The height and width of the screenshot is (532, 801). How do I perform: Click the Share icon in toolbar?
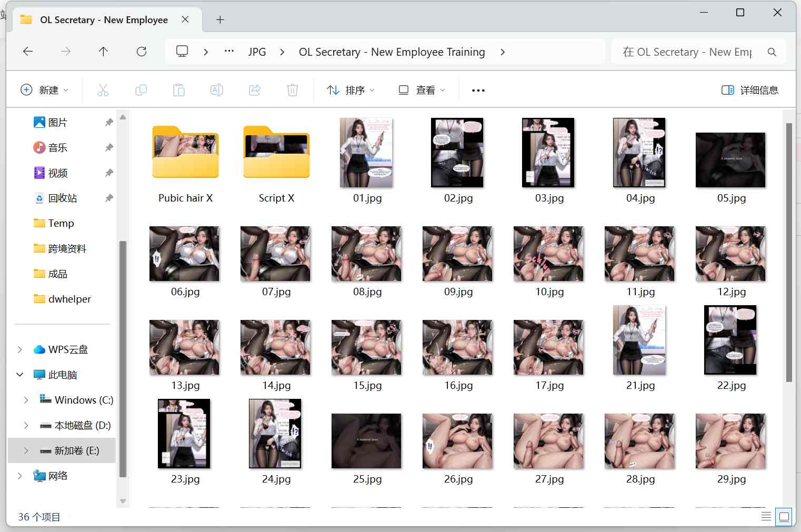click(x=255, y=90)
